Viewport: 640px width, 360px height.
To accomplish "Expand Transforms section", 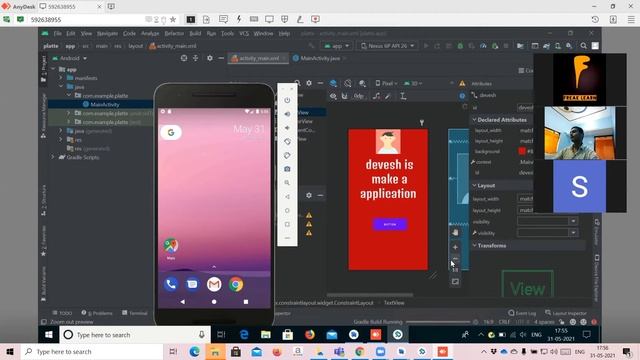I will click(x=475, y=245).
